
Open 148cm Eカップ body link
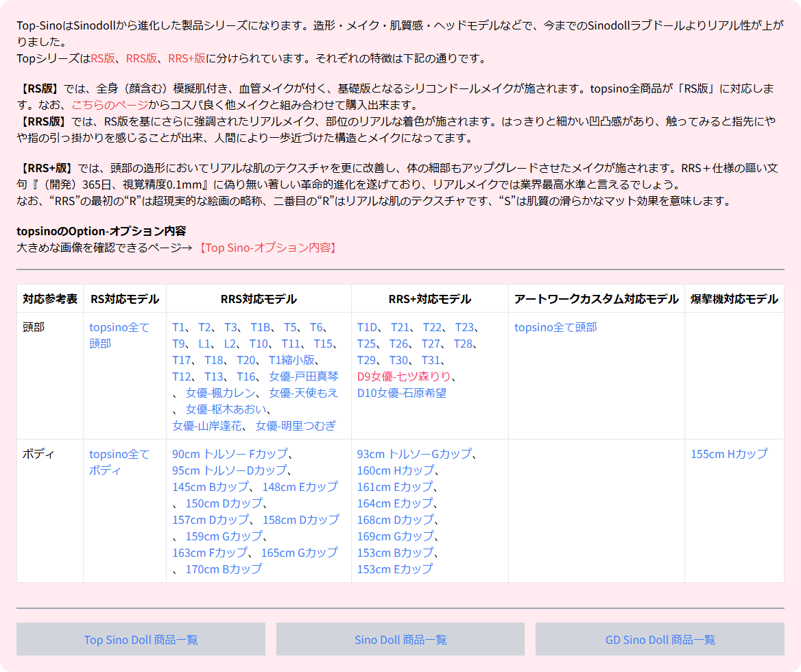(x=300, y=487)
